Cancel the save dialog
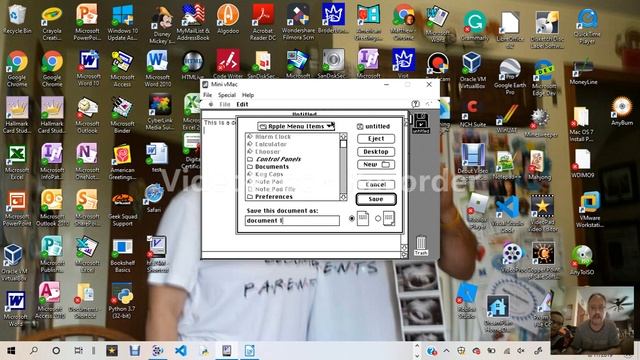The width and height of the screenshot is (640, 360). point(376,184)
